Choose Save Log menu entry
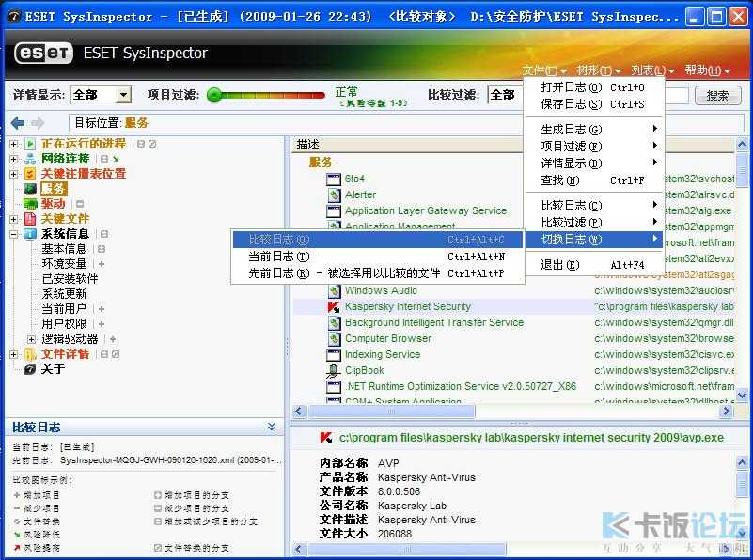The height and width of the screenshot is (560, 753). (x=593, y=104)
